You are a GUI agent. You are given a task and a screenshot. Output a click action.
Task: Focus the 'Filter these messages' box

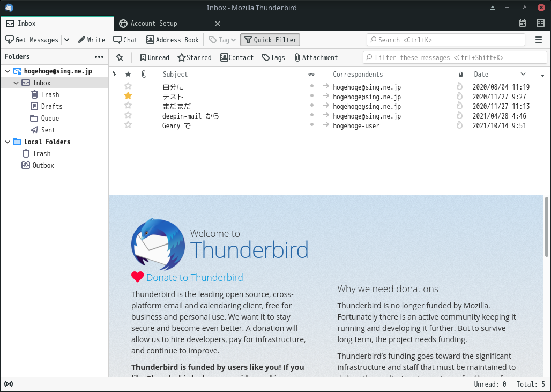coord(455,57)
